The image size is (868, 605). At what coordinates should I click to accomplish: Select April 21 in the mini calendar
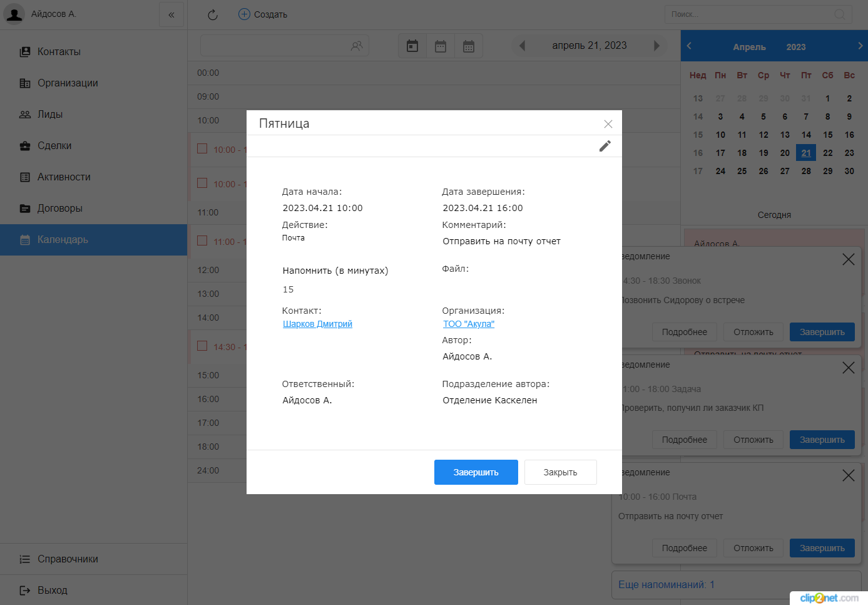coord(806,153)
